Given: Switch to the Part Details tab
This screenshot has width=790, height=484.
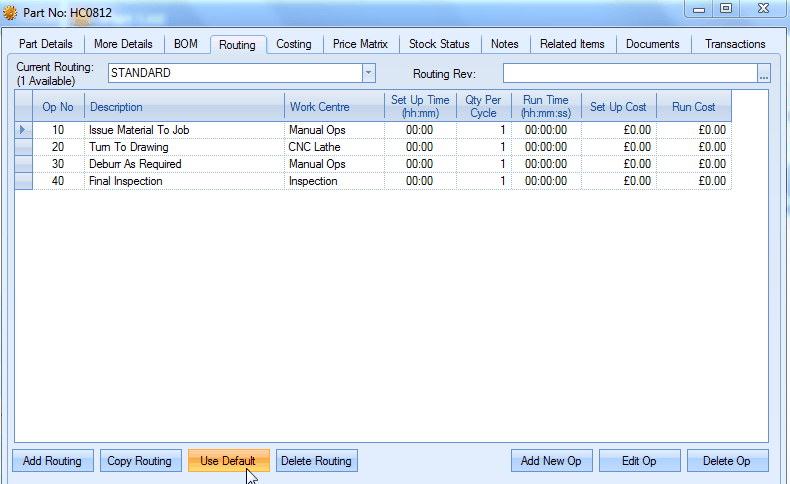Looking at the screenshot, I should pyautogui.click(x=46, y=44).
